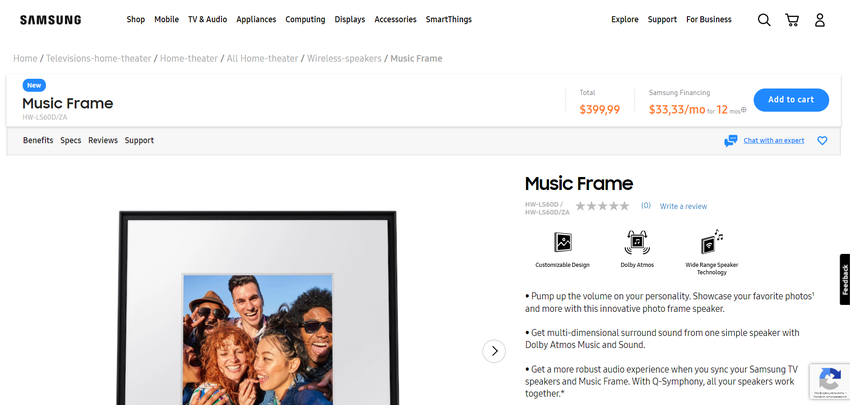This screenshot has width=850, height=405.
Task: Go to next product image arrow
Action: click(x=494, y=351)
